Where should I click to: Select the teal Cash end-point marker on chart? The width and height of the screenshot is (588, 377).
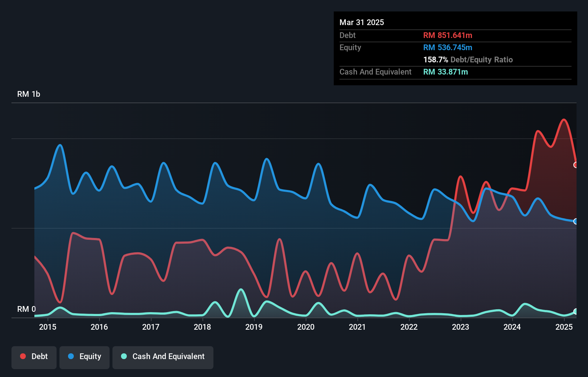click(x=576, y=311)
